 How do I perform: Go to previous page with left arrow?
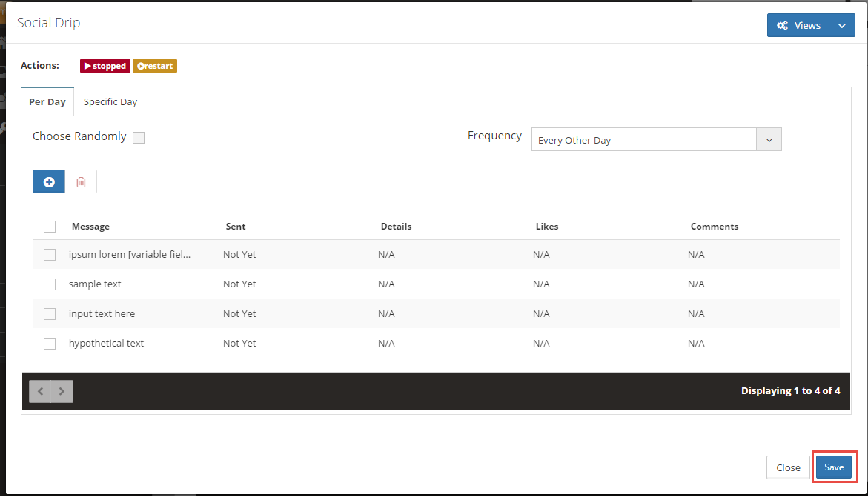(x=40, y=391)
